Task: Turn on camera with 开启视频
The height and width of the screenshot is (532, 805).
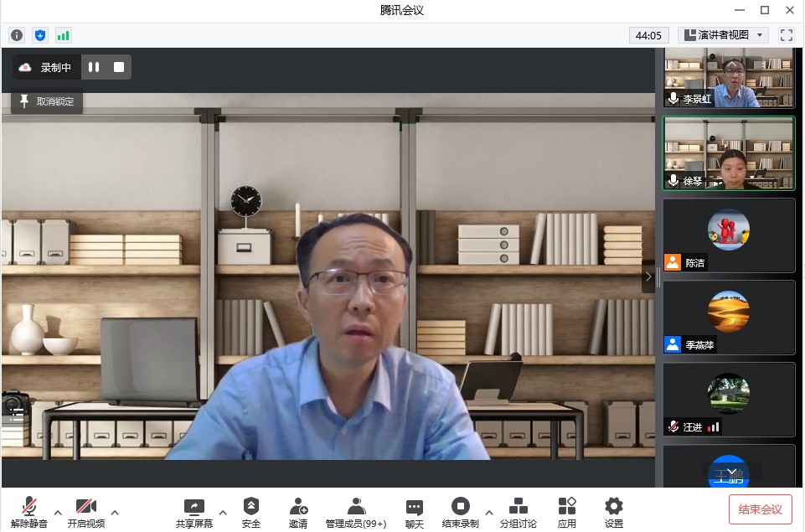Action: 86,511
